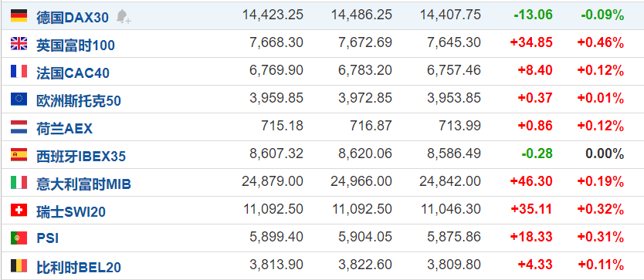Open the 西班牙IBEX35 index link

[x=81, y=157]
